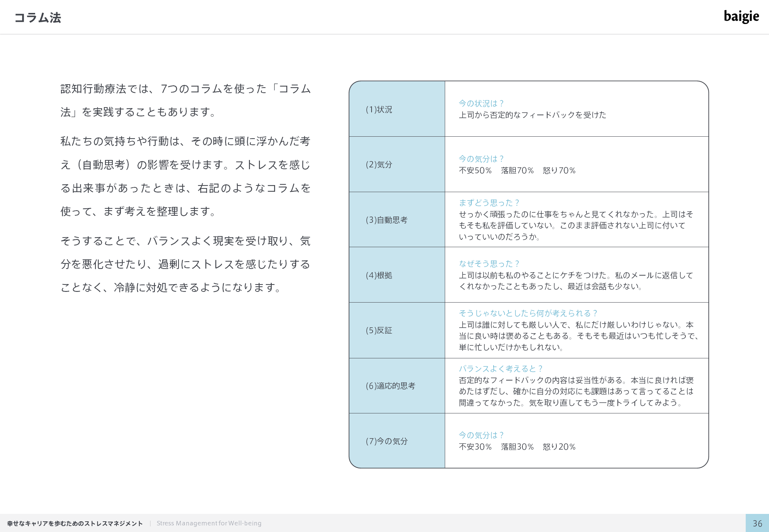The image size is (769, 532).
Task: Click the 不安30% 落胆30% 怒り20% text
Action: [x=517, y=447]
